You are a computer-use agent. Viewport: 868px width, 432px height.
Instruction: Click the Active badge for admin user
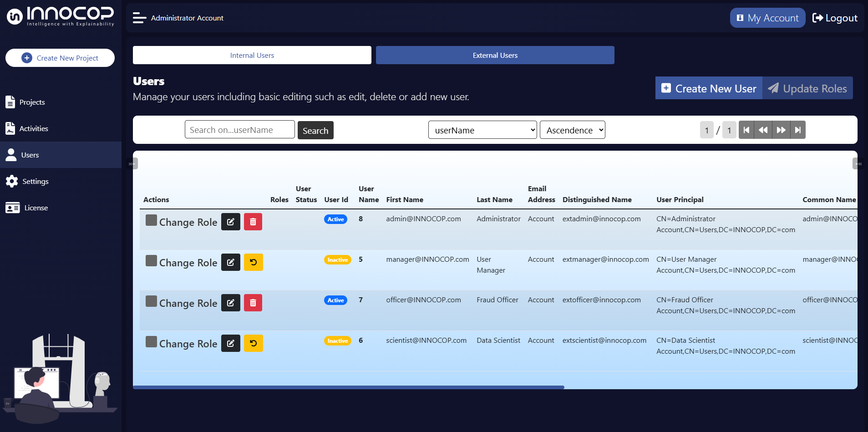[336, 219]
